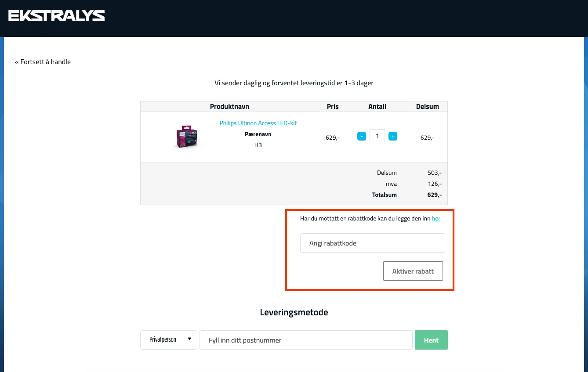Focus the Antall quantity field
This screenshot has width=588, height=372.
click(x=377, y=136)
